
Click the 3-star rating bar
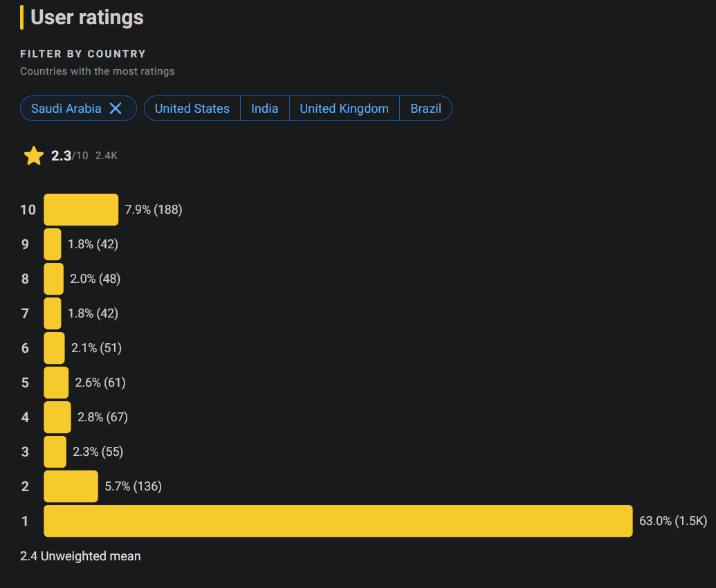pos(55,452)
